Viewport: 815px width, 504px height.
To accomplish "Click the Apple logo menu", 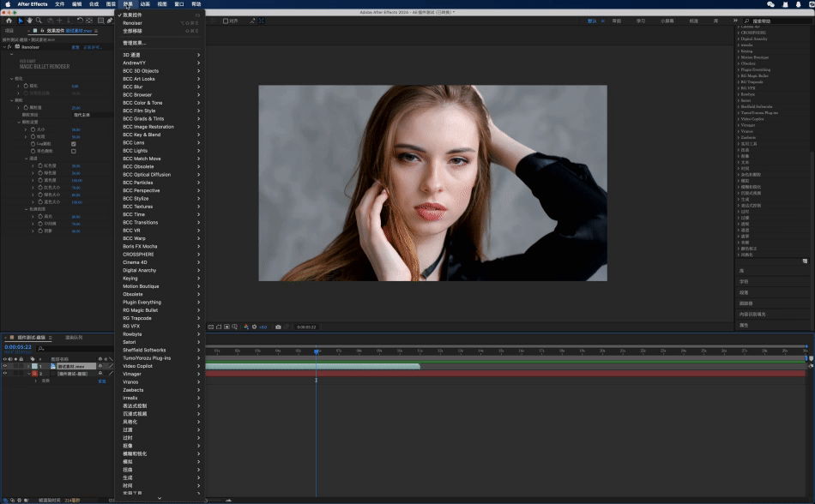I will 7,4.
